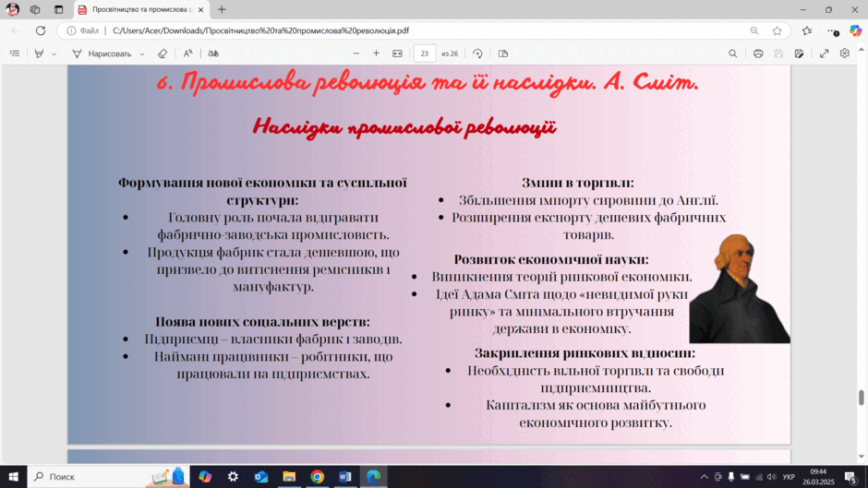Open the browser profile avatar
The height and width of the screenshot is (488, 868).
(12, 9)
